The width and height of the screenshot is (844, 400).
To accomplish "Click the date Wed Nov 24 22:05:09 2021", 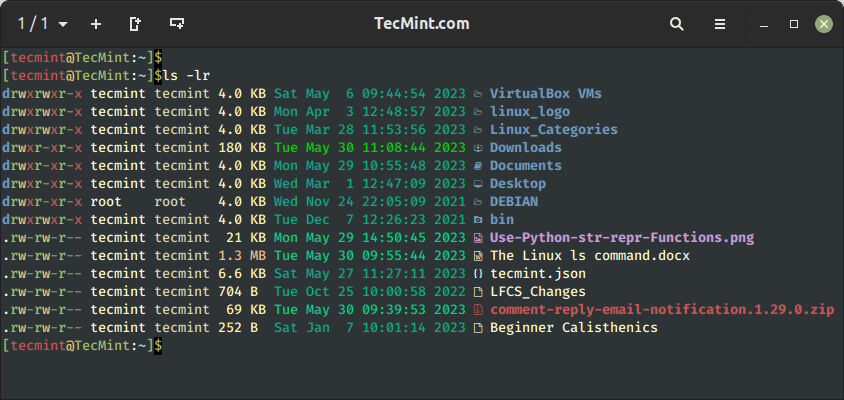I will tap(370, 202).
